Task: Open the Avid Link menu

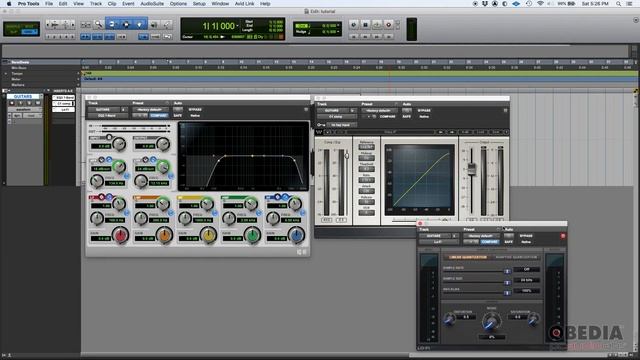Action: pos(244,4)
